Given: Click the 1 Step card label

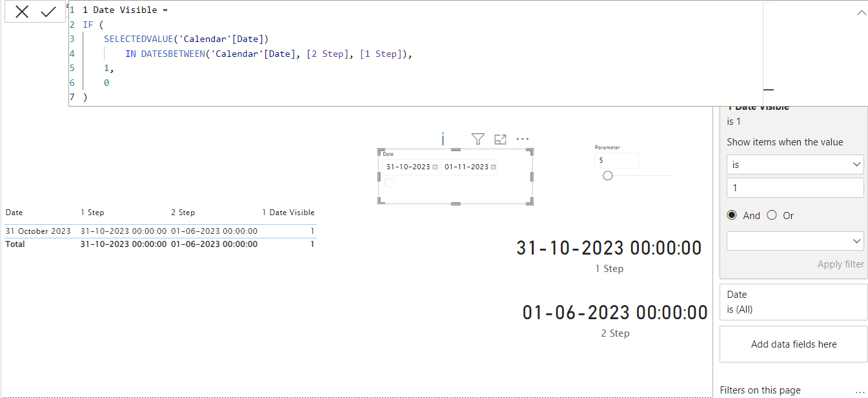Looking at the screenshot, I should 609,269.
